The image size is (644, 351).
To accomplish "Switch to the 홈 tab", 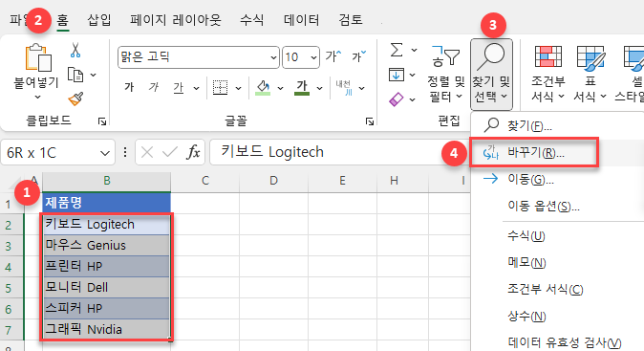I will 63,20.
